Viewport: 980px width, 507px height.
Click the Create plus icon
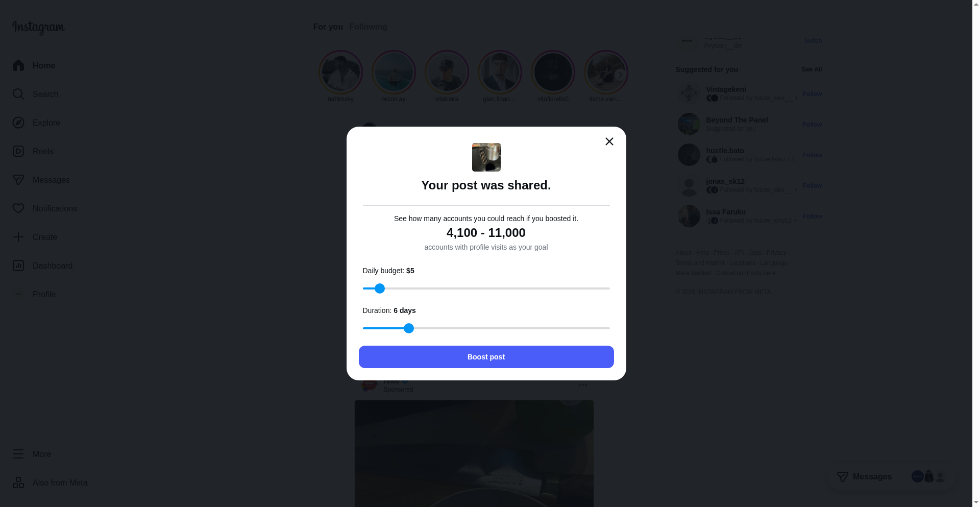[x=18, y=237]
